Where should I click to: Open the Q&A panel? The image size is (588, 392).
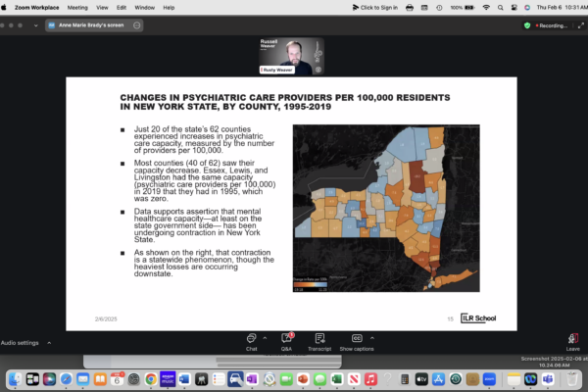(286, 339)
